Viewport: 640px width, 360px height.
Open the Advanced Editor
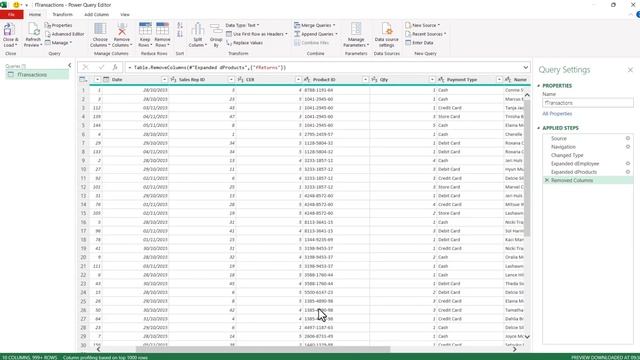64,34
